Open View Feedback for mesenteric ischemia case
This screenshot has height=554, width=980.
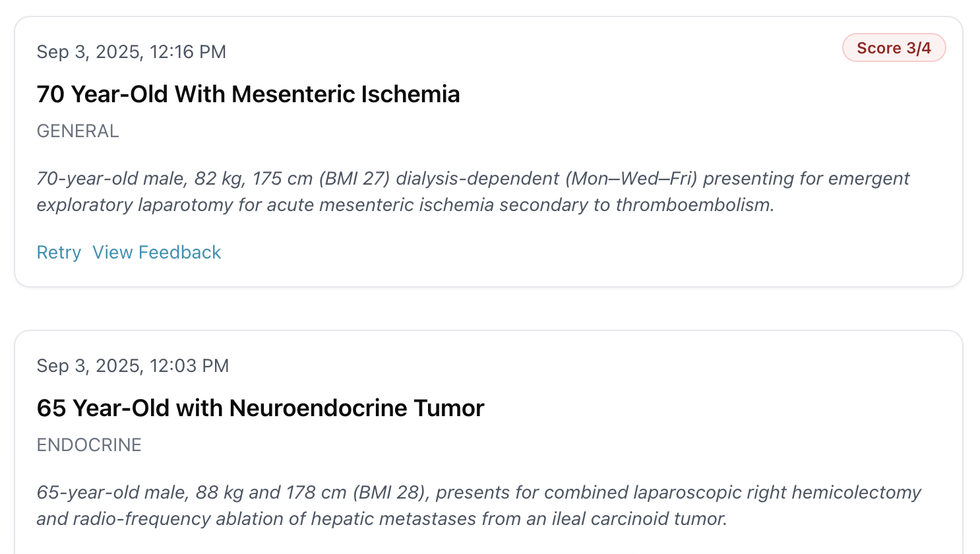(x=156, y=253)
